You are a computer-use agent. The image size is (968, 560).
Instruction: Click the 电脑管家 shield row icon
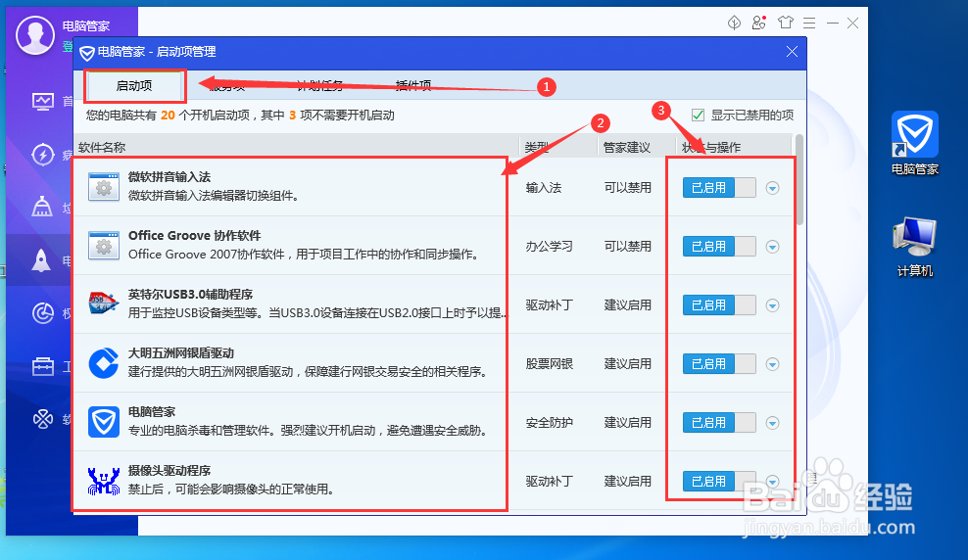coord(104,422)
